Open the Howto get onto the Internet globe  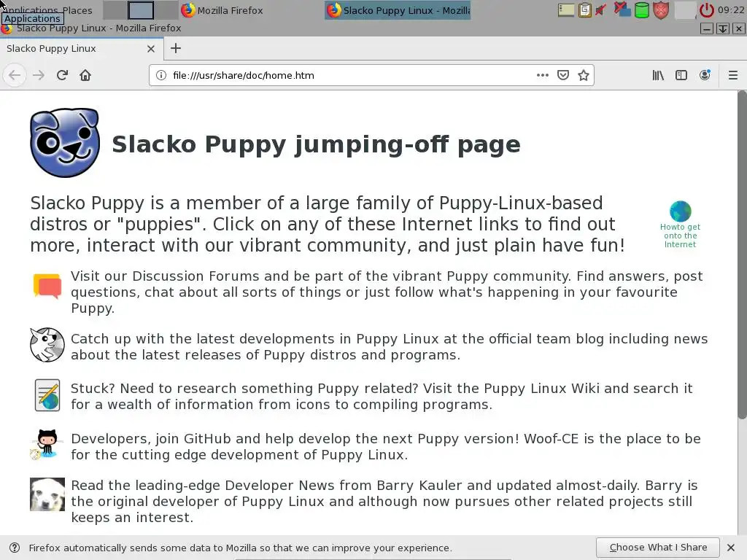681,211
